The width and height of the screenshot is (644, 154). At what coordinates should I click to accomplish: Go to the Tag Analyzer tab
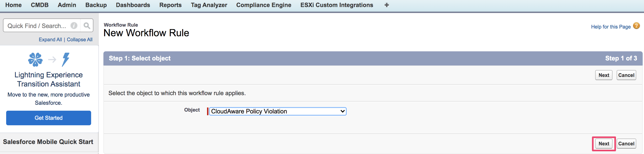(x=209, y=5)
